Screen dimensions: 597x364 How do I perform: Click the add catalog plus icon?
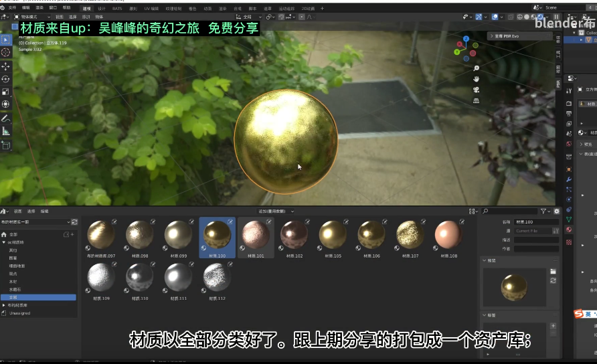[x=72, y=235]
